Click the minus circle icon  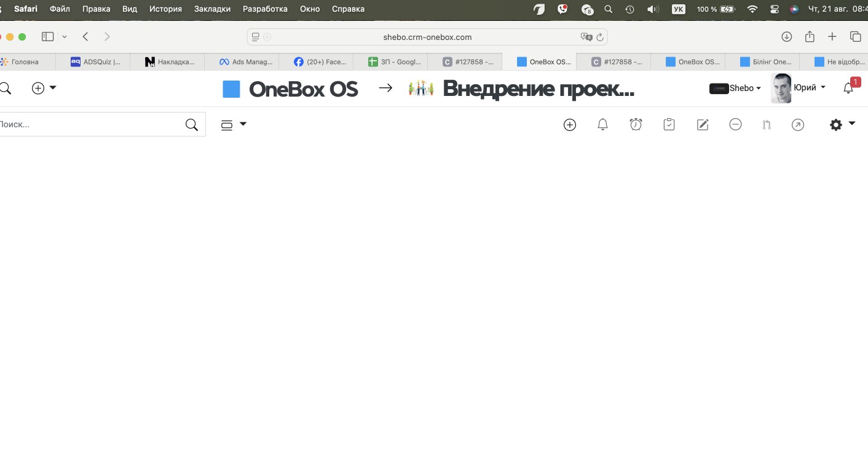(735, 125)
